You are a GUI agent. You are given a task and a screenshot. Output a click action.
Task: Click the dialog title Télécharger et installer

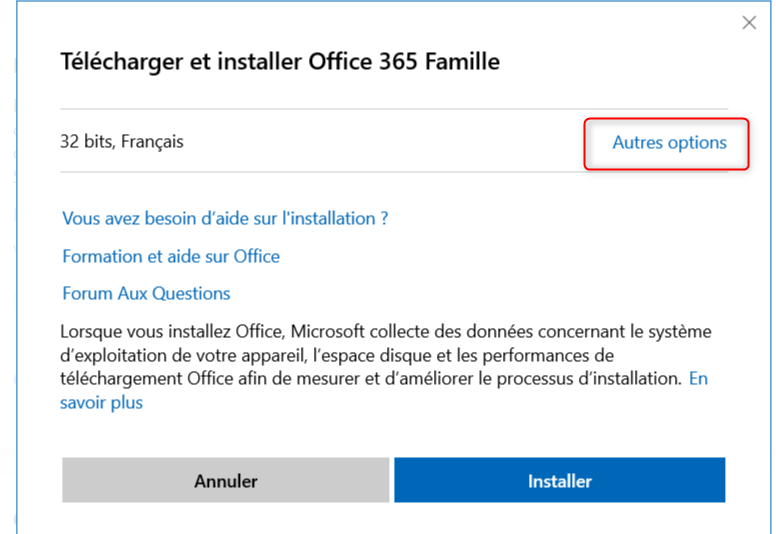point(280,62)
